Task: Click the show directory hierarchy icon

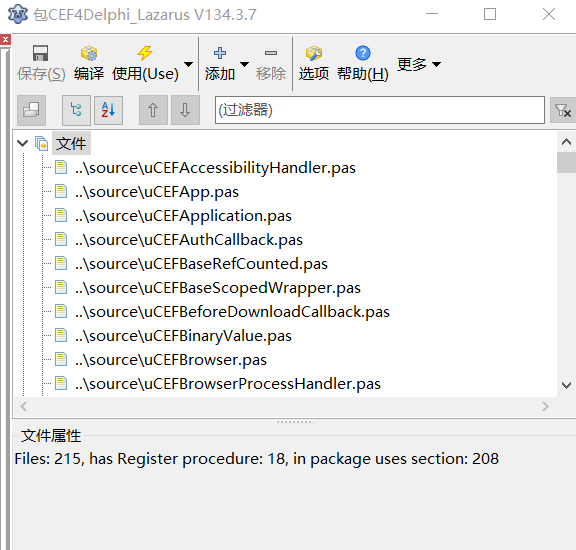Action: tap(76, 110)
